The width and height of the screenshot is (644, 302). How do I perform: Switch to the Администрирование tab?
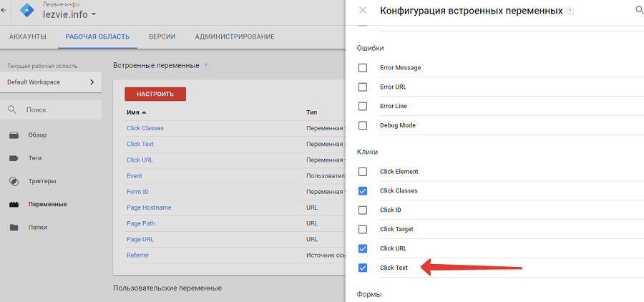[x=234, y=36]
